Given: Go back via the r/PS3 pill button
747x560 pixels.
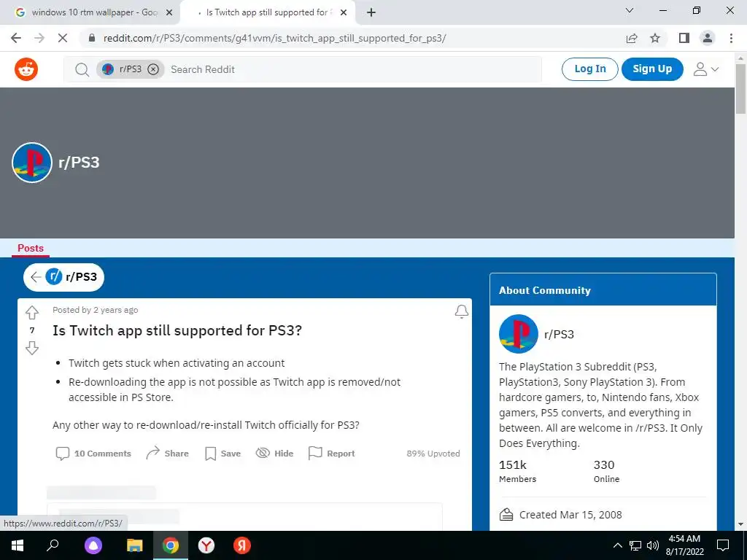Looking at the screenshot, I should coord(64,276).
